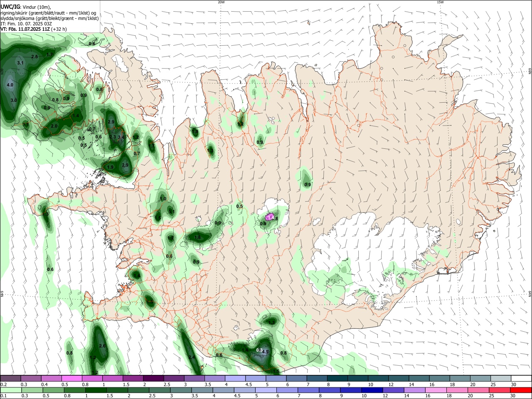Select the '2.0' precipitation value
This screenshot has width=532, height=399.
pyautogui.click(x=54, y=126)
